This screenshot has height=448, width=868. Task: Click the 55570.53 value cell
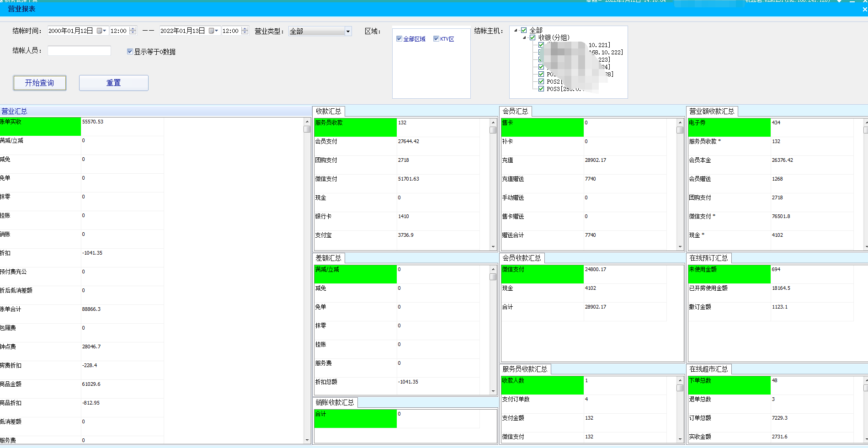tap(122, 127)
